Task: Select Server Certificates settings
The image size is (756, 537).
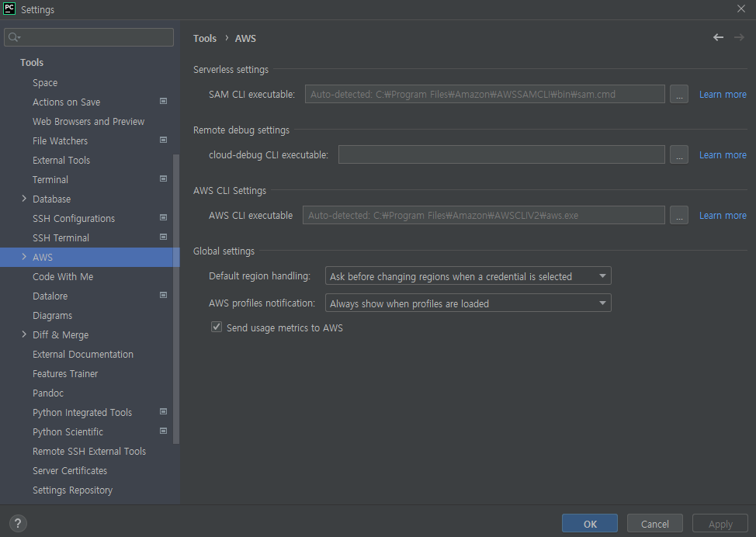Action: click(x=70, y=470)
